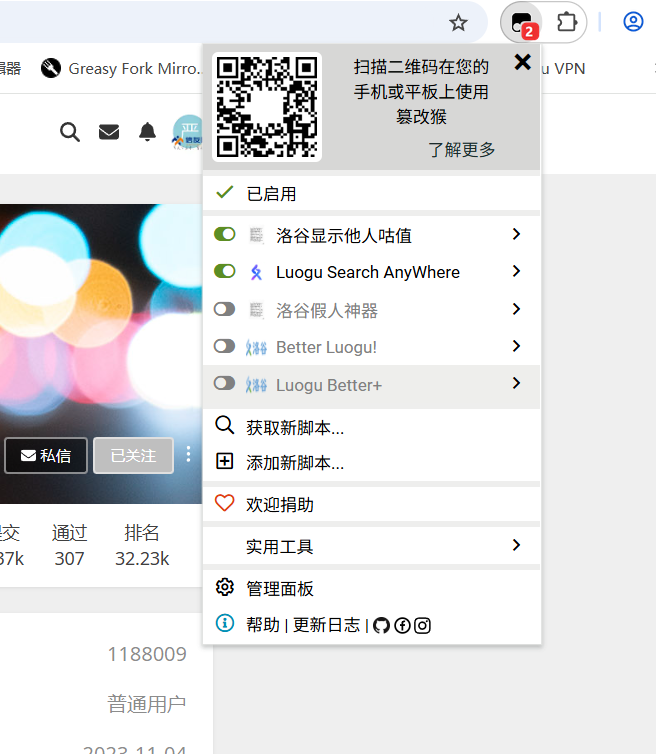
Task: Expand the Better Luogu! submenu arrow
Action: [516, 346]
